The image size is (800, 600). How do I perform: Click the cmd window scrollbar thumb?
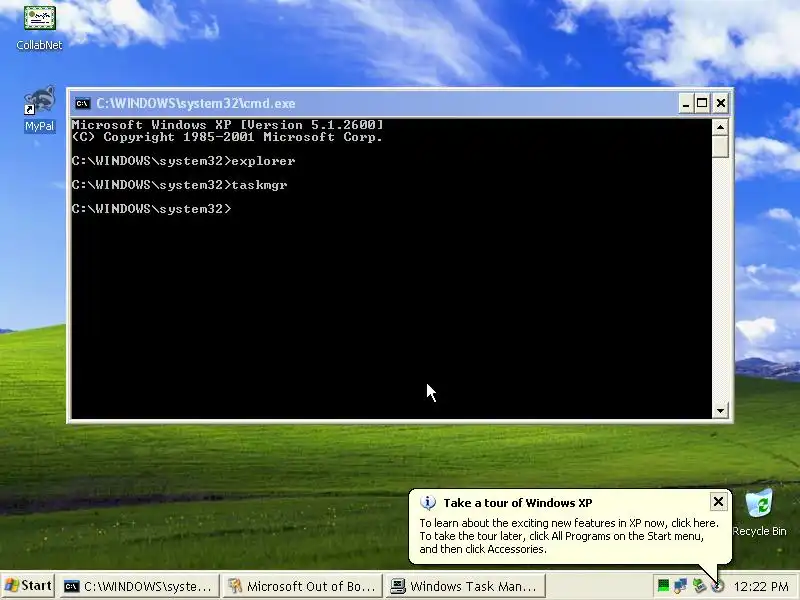(x=720, y=146)
